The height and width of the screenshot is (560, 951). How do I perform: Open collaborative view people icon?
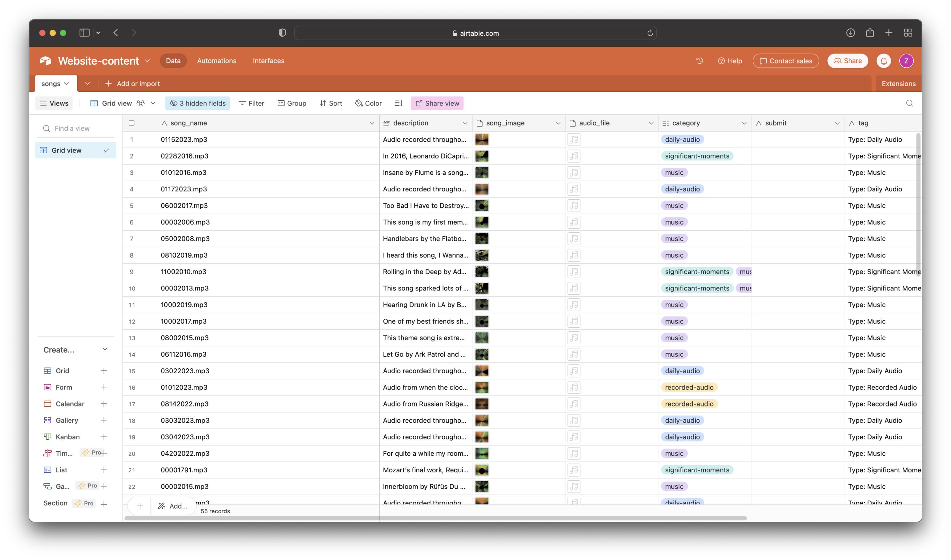140,103
